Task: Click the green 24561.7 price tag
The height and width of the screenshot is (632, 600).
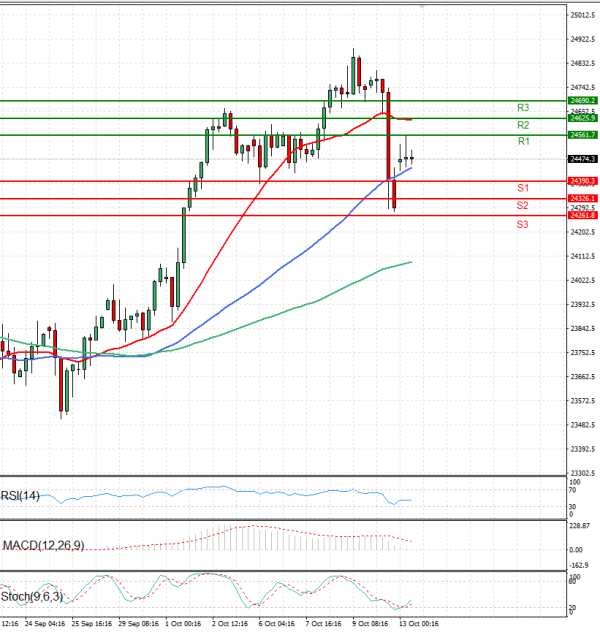Action: 582,135
